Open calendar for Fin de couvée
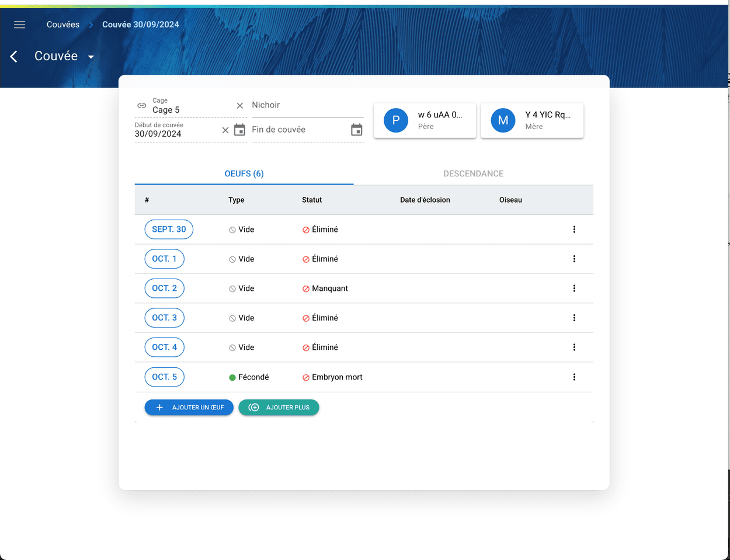Image resolution: width=730 pixels, height=560 pixels. point(356,130)
